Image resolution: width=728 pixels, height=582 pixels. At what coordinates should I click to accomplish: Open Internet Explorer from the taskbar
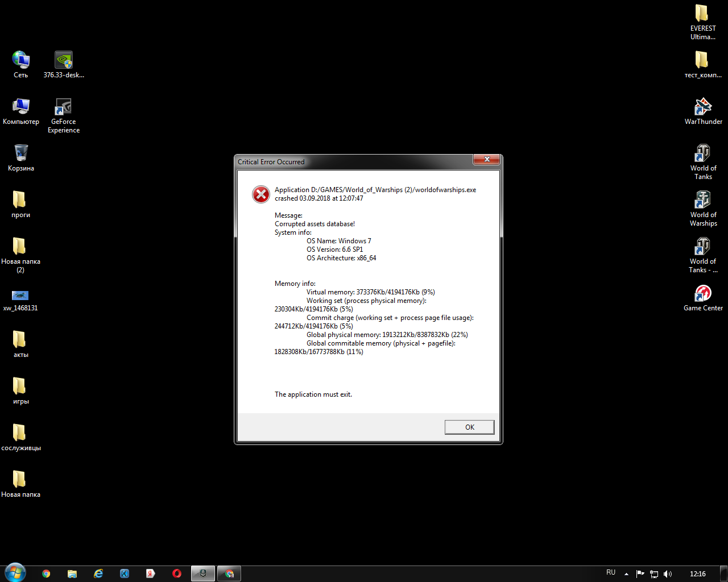pyautogui.click(x=98, y=573)
